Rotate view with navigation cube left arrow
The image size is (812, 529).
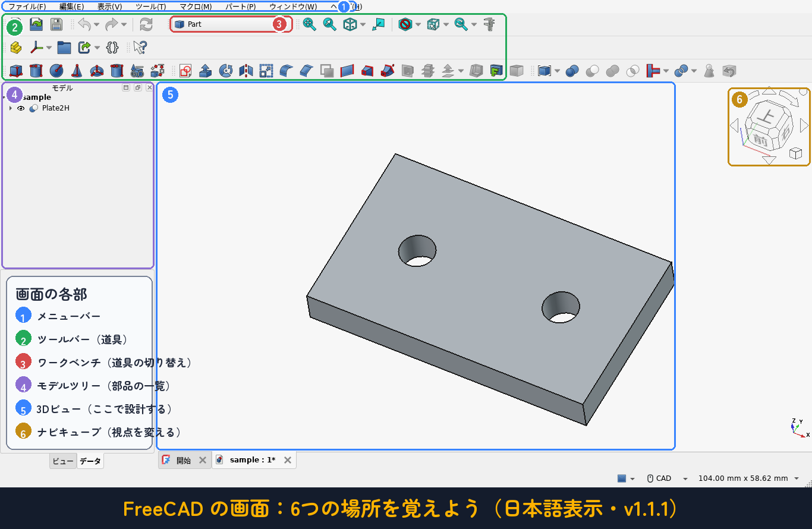[x=734, y=125]
